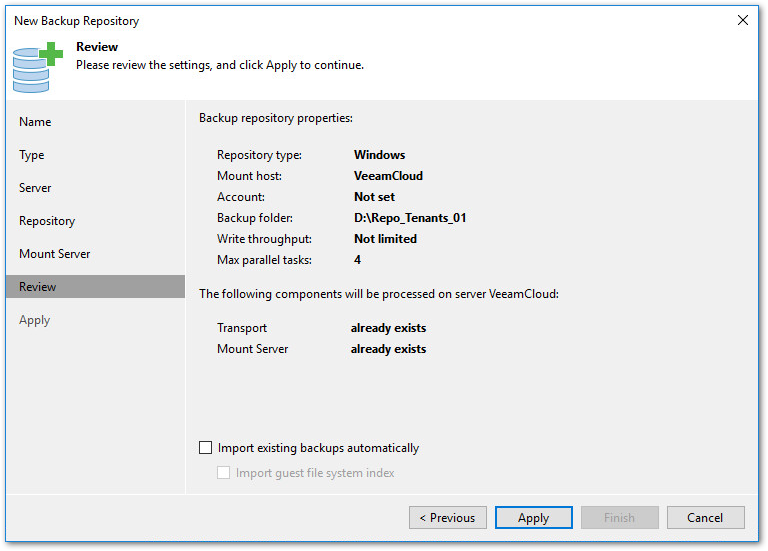Viewport: 768px width, 551px height.
Task: Select the Review step in sidebar
Action: tap(38, 287)
